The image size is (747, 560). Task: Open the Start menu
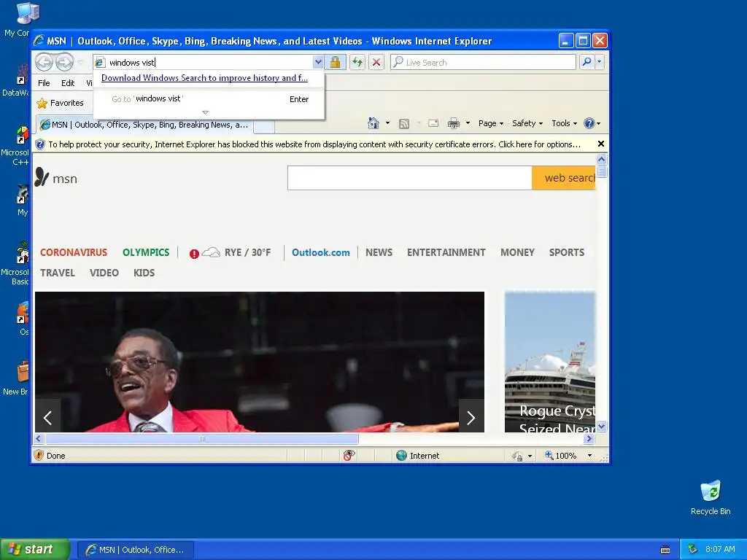(x=34, y=550)
